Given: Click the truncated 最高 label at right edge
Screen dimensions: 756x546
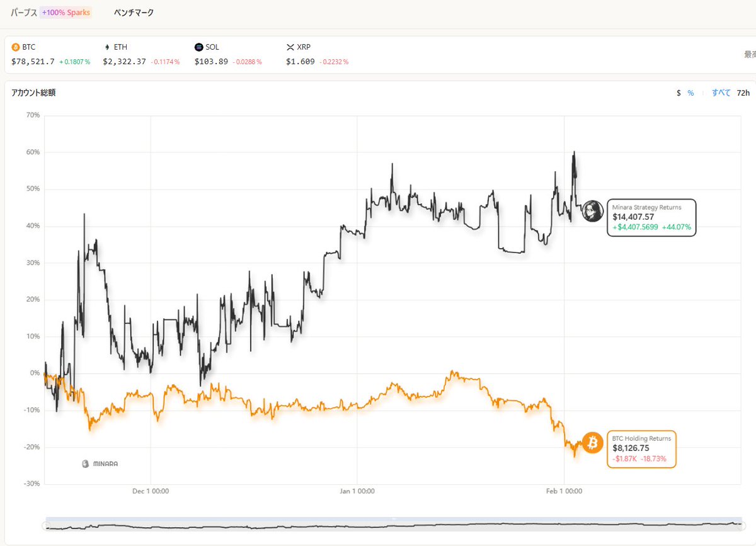Looking at the screenshot, I should [x=749, y=55].
